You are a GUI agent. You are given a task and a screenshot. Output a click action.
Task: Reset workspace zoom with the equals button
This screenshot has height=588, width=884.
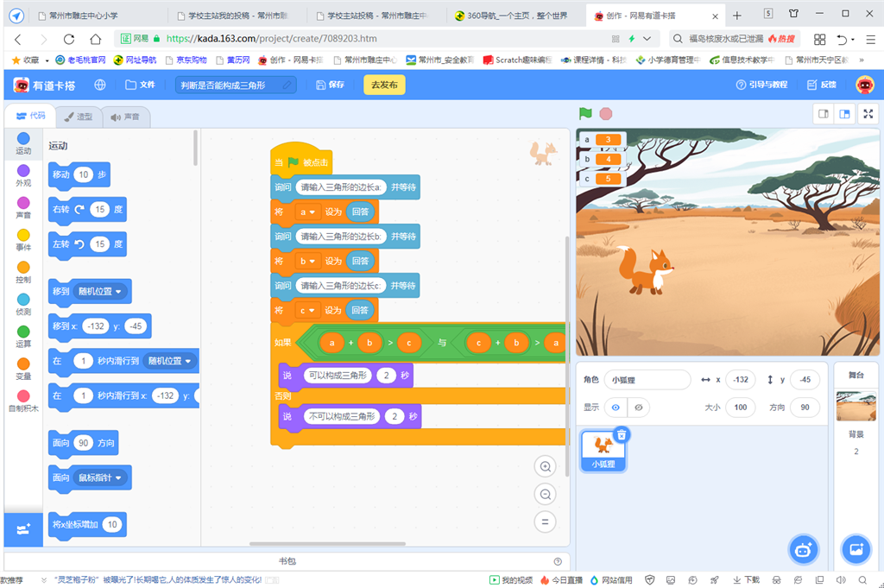coord(546,522)
